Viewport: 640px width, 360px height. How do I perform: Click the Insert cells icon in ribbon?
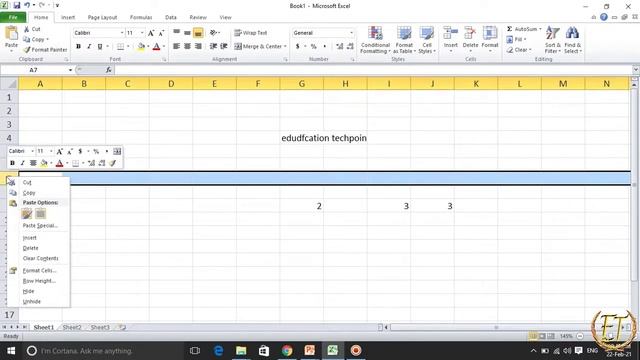click(x=451, y=33)
